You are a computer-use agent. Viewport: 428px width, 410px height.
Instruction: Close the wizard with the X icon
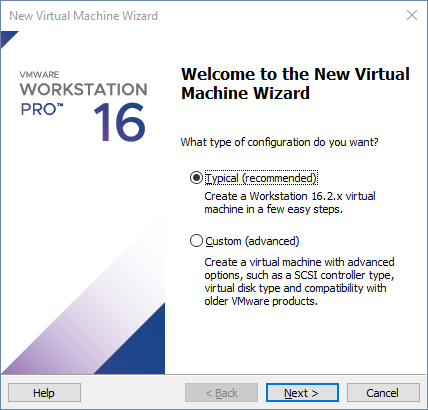click(412, 15)
